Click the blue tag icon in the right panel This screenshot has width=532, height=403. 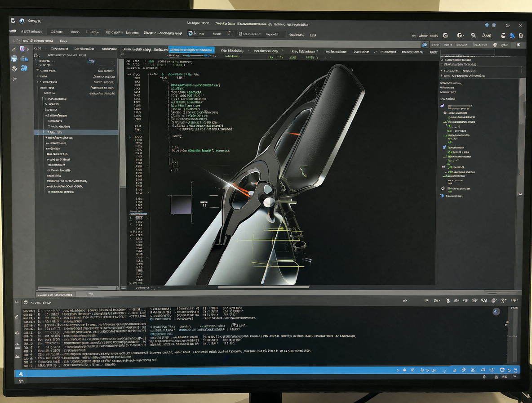point(442,196)
